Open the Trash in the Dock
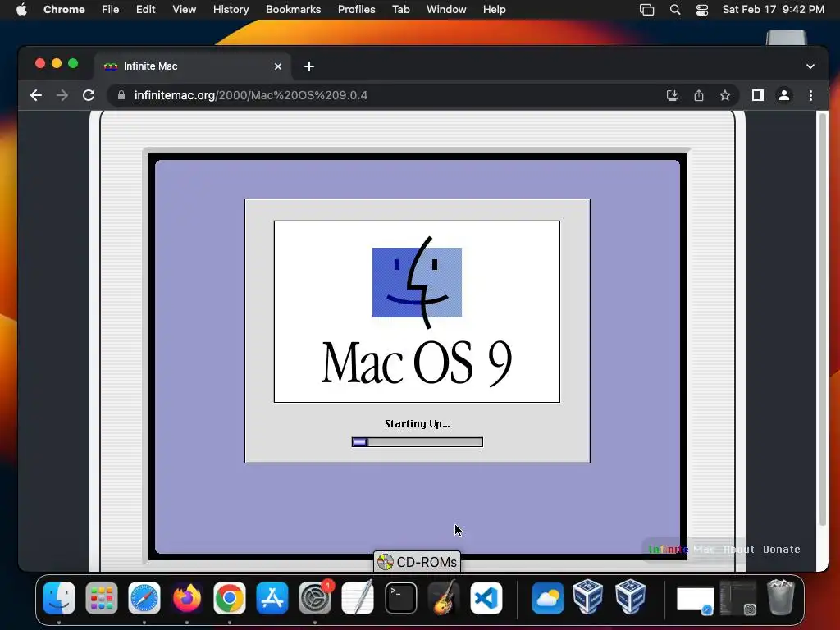The image size is (840, 630). click(781, 598)
